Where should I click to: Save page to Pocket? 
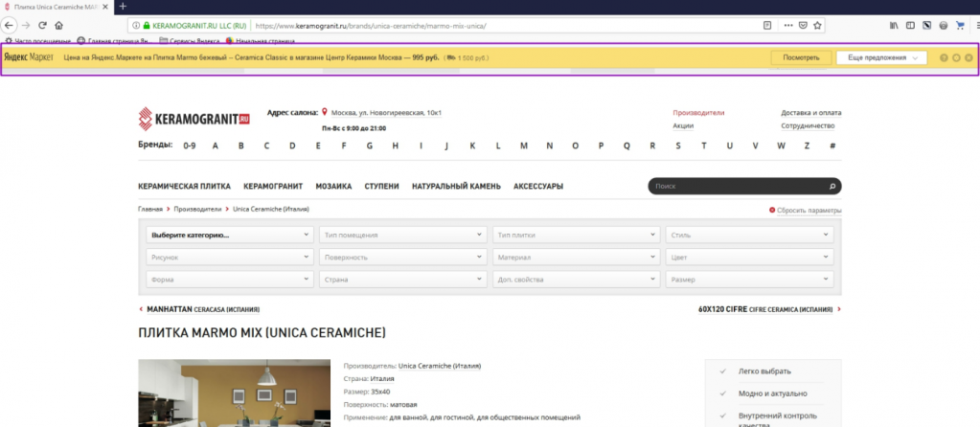tap(803, 26)
